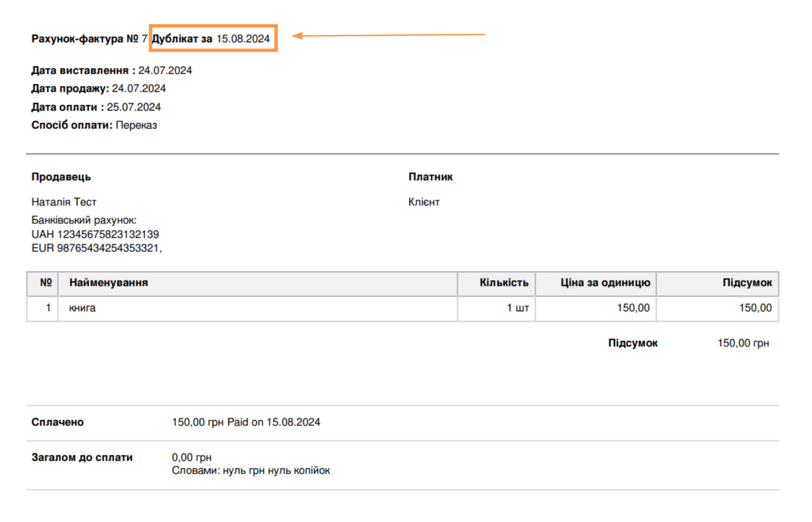
Task: Click the UAH bank account number
Action: click(108, 234)
